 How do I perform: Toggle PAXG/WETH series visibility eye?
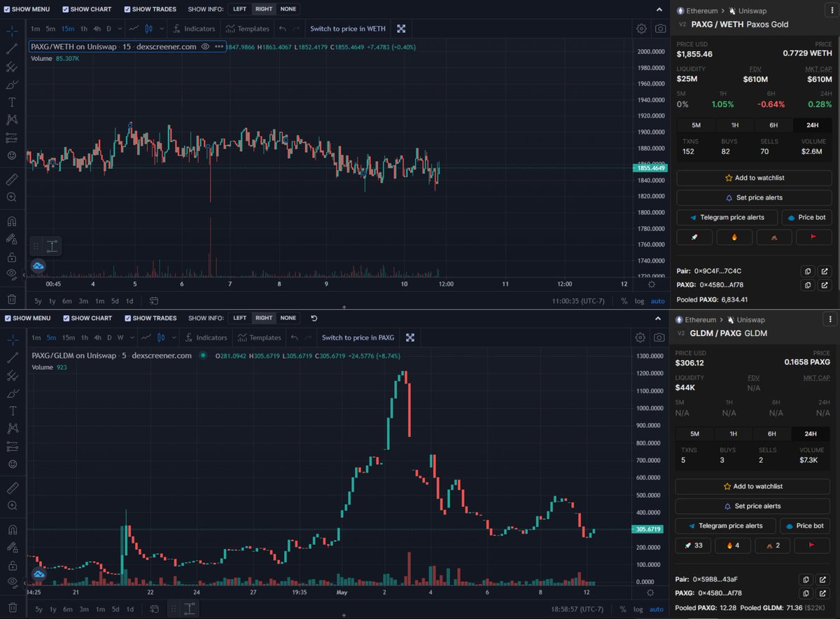point(205,46)
